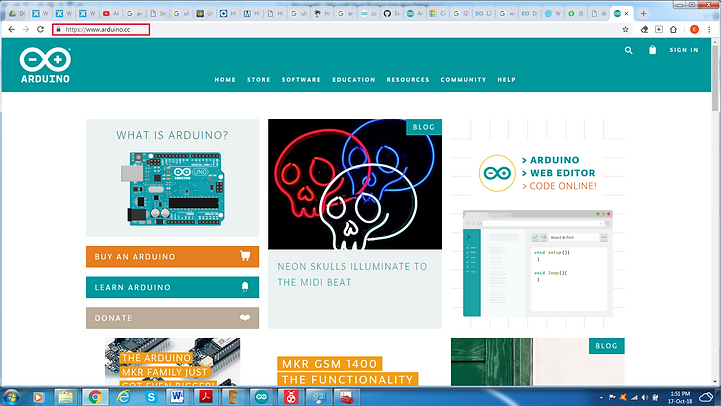
Task: Open the COMMUNITY menu item
Action: tap(463, 80)
